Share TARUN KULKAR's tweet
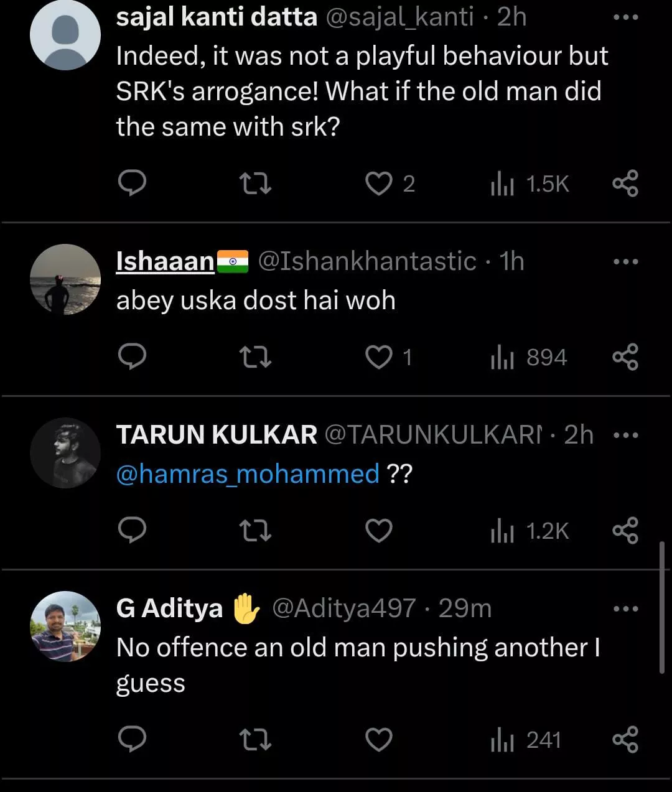The height and width of the screenshot is (792, 672). tap(625, 531)
